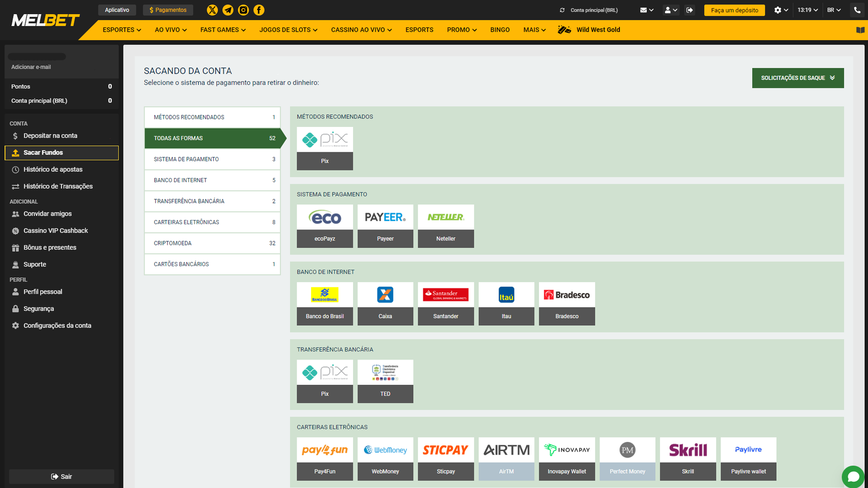The width and height of the screenshot is (868, 488).
Task: Open the X (Twitter) social link
Action: [x=212, y=10]
